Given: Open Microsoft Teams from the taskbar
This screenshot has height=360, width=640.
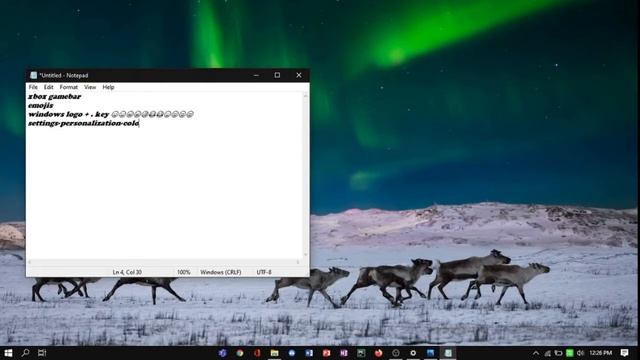Looking at the screenshot, I should (222, 353).
